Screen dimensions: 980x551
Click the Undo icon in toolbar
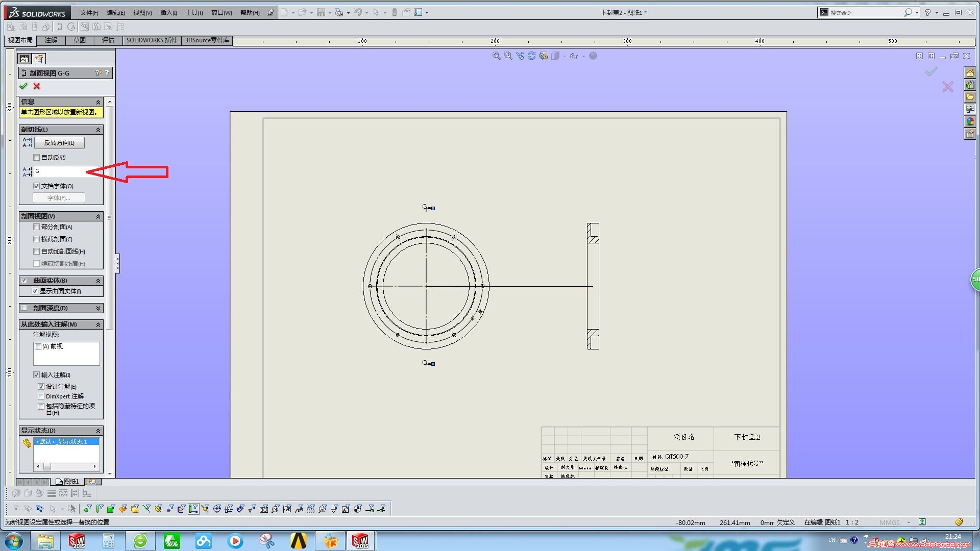pos(358,12)
